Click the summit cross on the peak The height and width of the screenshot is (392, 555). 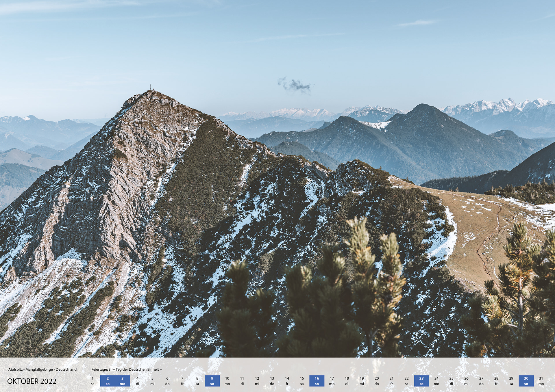tap(151, 87)
